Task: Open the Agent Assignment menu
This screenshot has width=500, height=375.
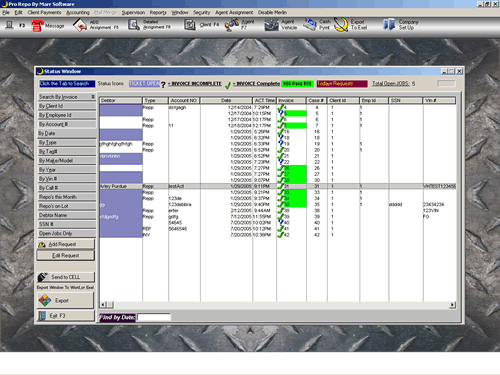Action: (234, 12)
